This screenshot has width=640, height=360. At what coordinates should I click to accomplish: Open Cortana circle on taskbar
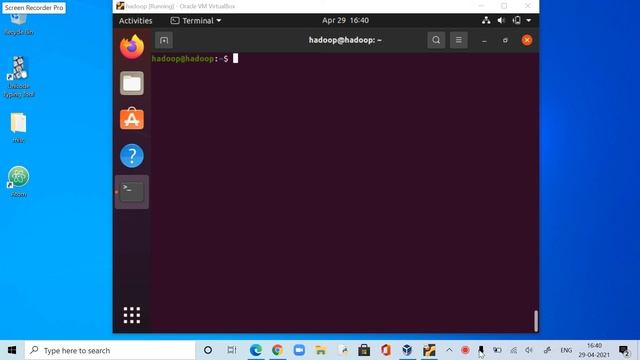tap(208, 350)
